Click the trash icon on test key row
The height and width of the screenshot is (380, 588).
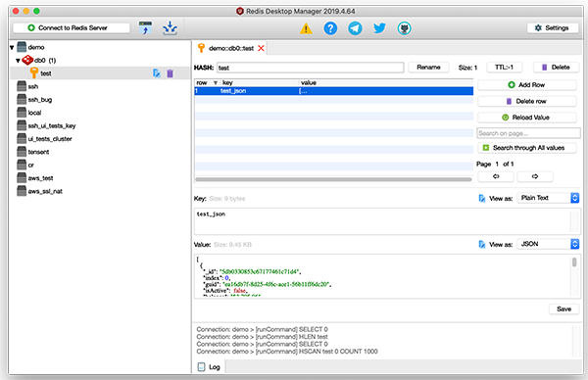[x=170, y=73]
